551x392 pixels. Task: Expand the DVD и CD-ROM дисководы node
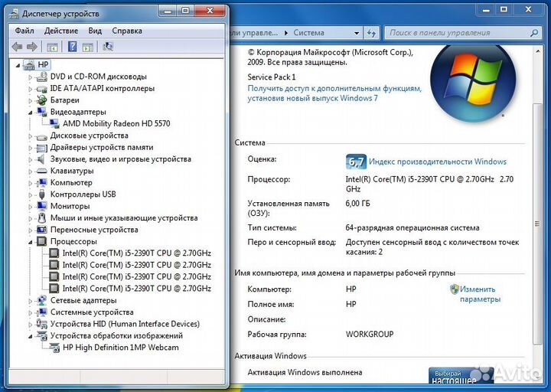(x=31, y=77)
